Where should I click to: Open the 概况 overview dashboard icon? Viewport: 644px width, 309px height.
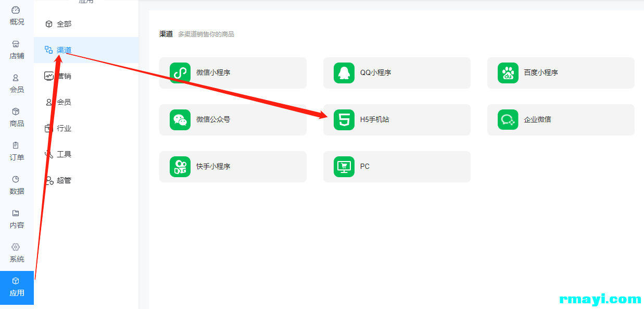(x=16, y=10)
